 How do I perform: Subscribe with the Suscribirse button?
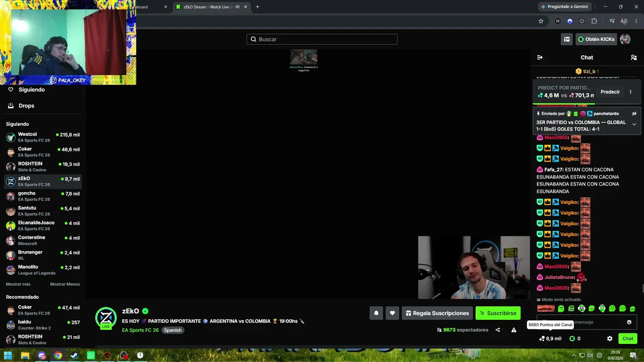coord(498,313)
